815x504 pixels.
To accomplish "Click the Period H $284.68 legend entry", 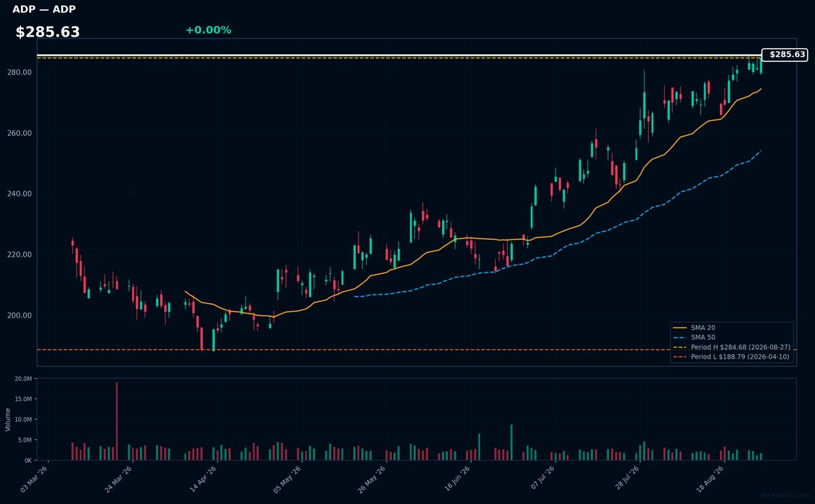I will (x=731, y=346).
